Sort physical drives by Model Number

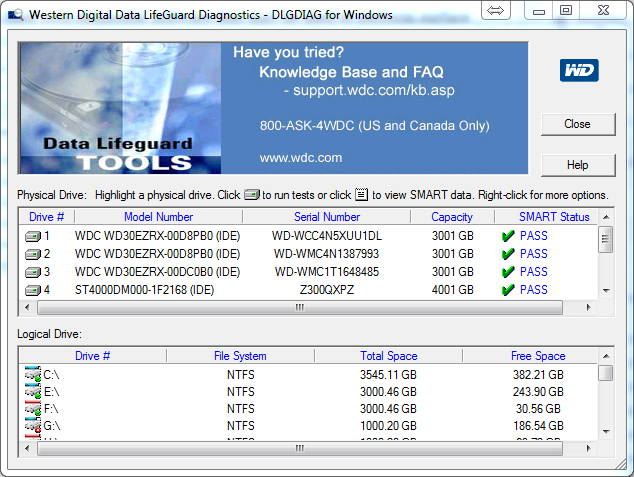click(x=158, y=217)
